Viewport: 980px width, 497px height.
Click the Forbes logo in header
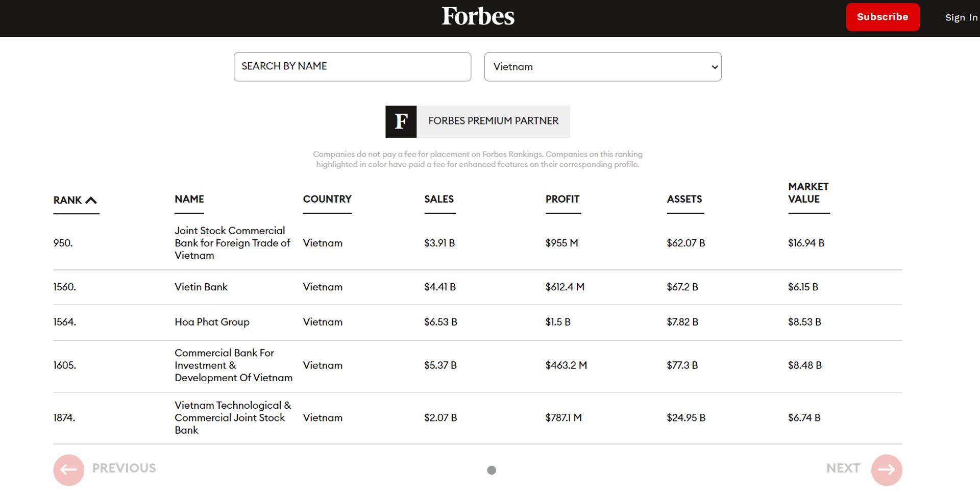pyautogui.click(x=478, y=16)
